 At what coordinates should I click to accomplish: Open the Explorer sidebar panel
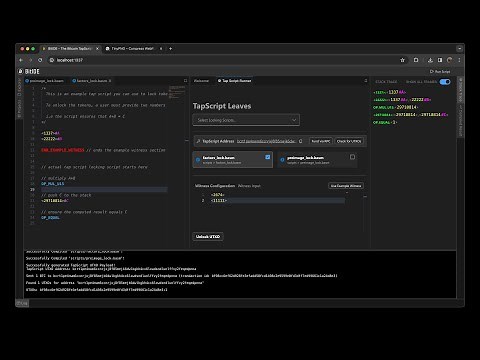[19, 87]
